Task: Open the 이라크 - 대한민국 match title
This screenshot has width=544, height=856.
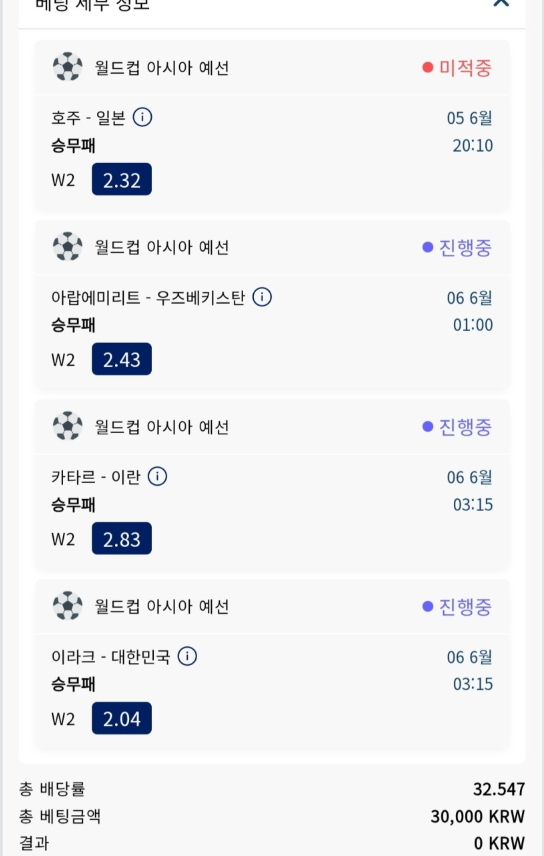Action: [x=111, y=657]
